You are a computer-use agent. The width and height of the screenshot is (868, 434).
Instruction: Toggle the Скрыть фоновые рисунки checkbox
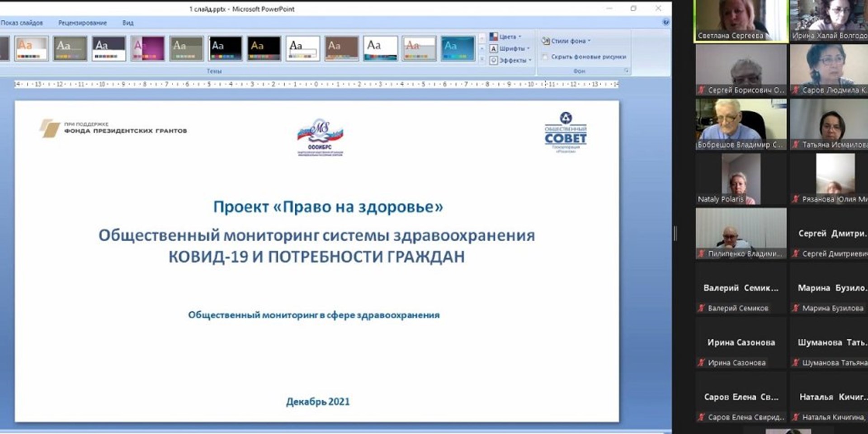tap(545, 57)
